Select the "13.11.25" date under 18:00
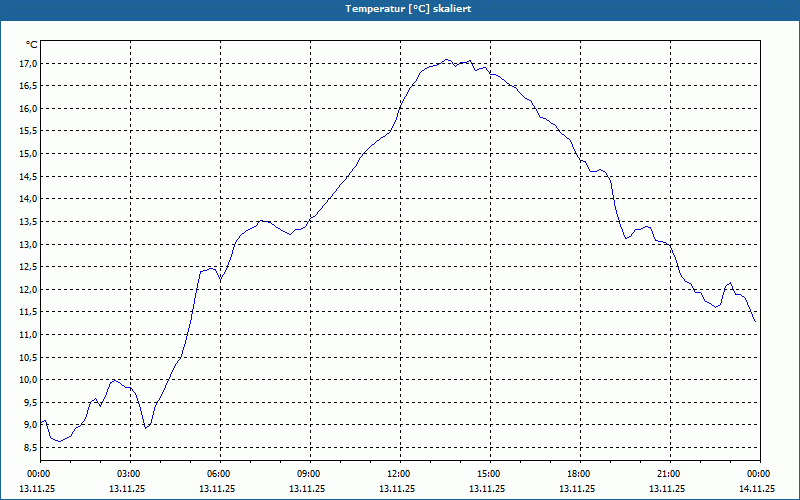 pyautogui.click(x=577, y=488)
